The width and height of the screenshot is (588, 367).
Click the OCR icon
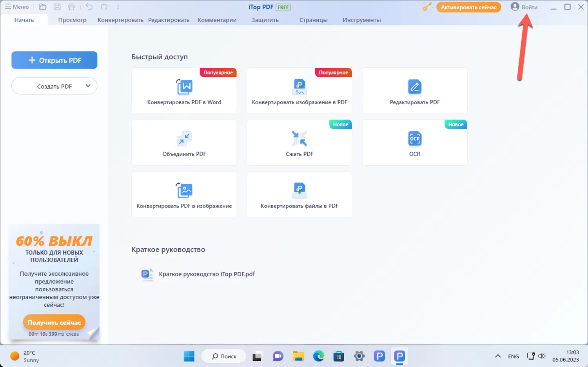click(x=415, y=139)
